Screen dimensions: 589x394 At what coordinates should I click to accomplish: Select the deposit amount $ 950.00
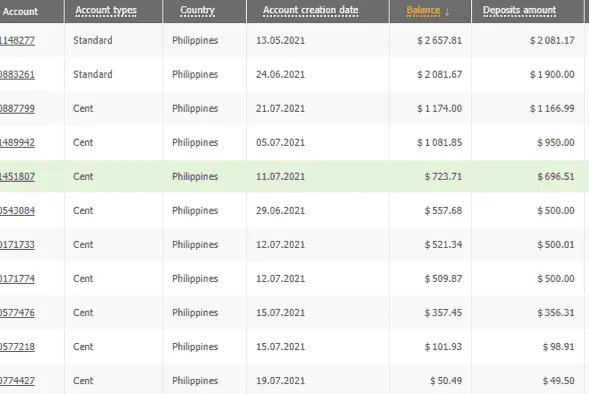(x=556, y=143)
